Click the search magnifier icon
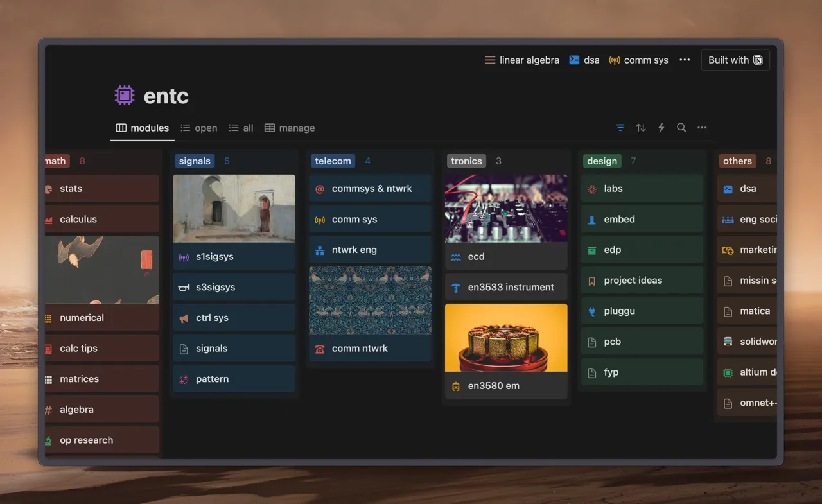Viewport: 822px width, 504px height. pos(681,128)
